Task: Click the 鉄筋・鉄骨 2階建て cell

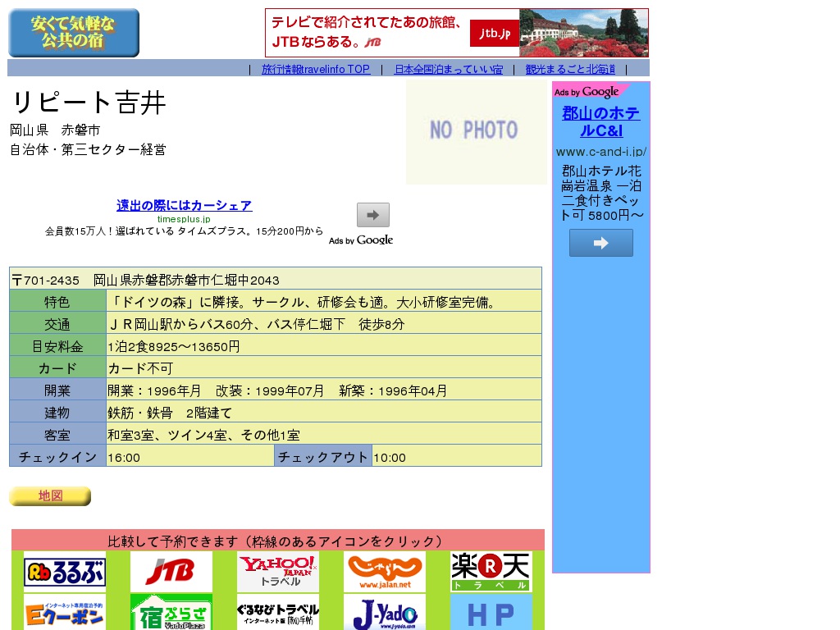Action: point(324,412)
